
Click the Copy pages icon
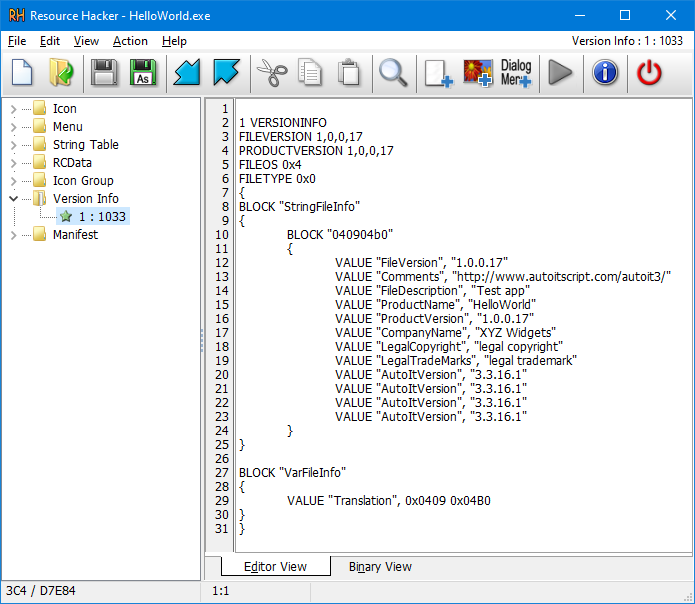310,72
